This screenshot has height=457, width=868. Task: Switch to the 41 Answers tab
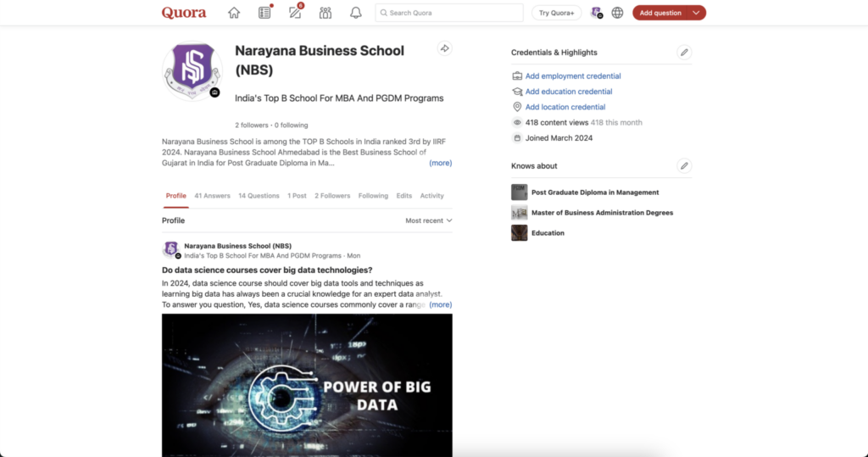point(212,196)
